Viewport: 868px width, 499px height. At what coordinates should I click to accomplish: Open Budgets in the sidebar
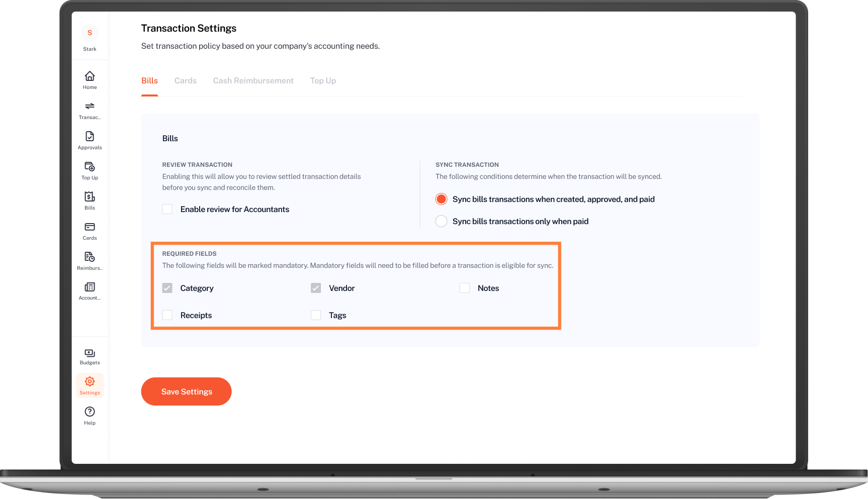click(x=90, y=356)
